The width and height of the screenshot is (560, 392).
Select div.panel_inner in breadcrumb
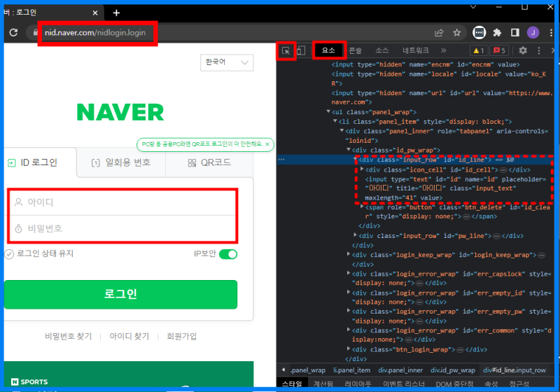(x=400, y=370)
